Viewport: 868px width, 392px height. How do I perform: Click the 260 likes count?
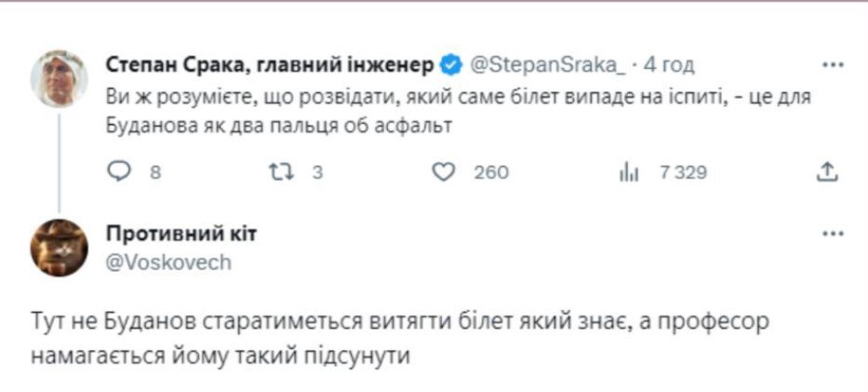coord(490,172)
